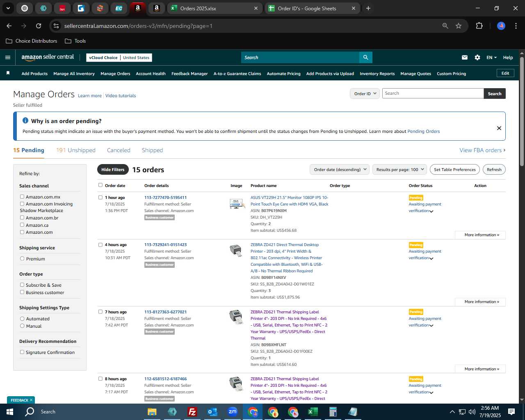Tick the Amazon.com.br checkbox
Screen dimensions: 525x420
pyautogui.click(x=22, y=217)
